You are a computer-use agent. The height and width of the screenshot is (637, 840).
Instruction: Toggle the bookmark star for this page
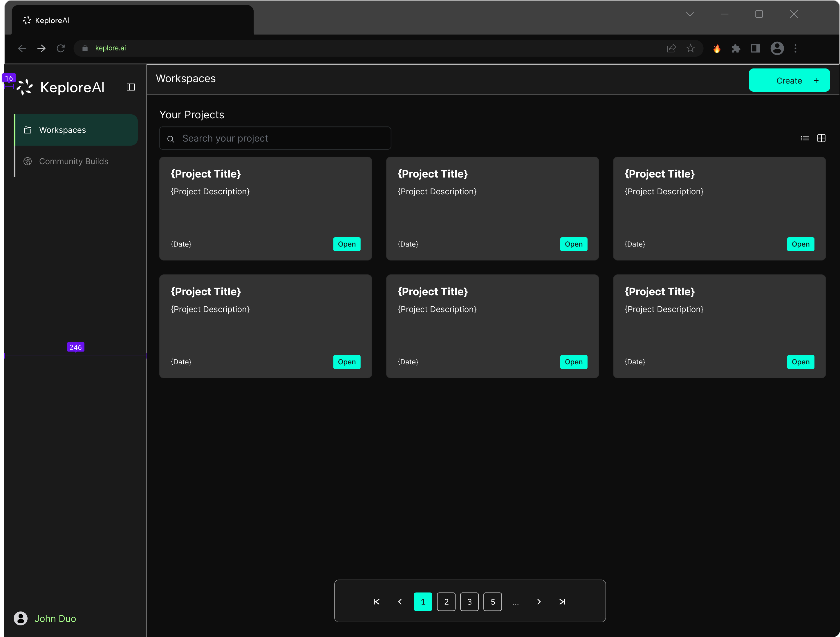click(690, 48)
